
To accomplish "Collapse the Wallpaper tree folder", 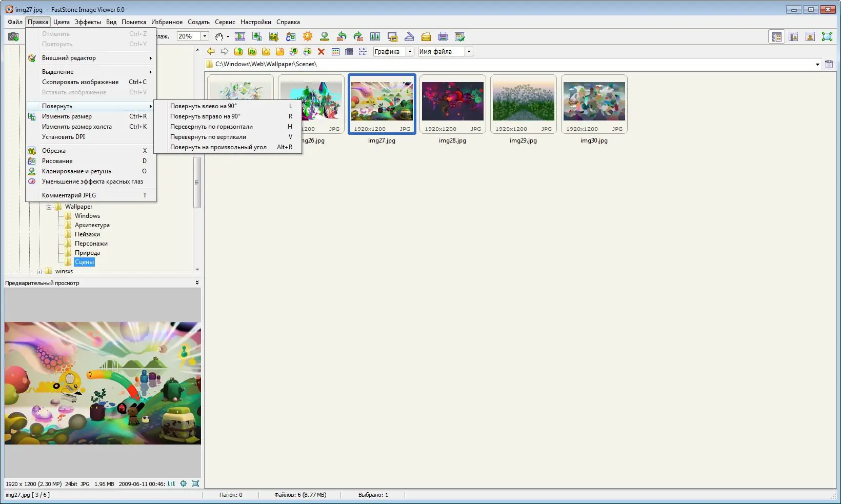I will pyautogui.click(x=49, y=207).
